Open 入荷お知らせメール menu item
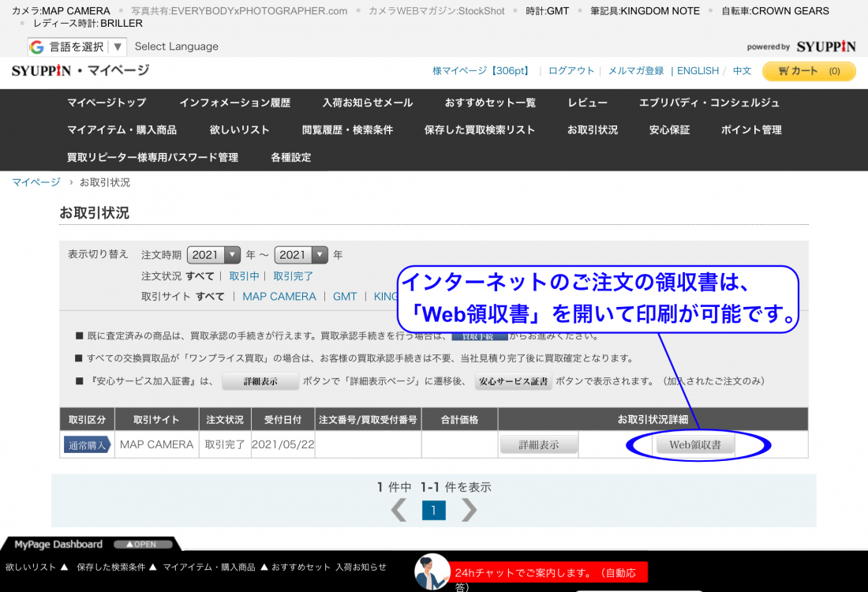Image resolution: width=868 pixels, height=592 pixels. click(368, 103)
